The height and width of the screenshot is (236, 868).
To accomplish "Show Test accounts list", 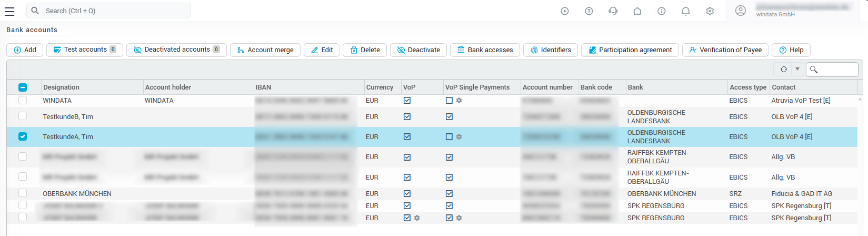I will pyautogui.click(x=85, y=50).
